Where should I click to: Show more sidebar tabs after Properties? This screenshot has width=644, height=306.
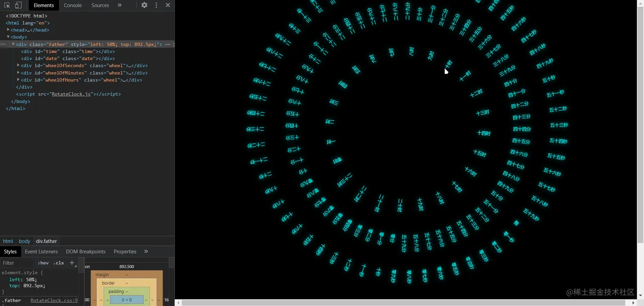[146, 251]
